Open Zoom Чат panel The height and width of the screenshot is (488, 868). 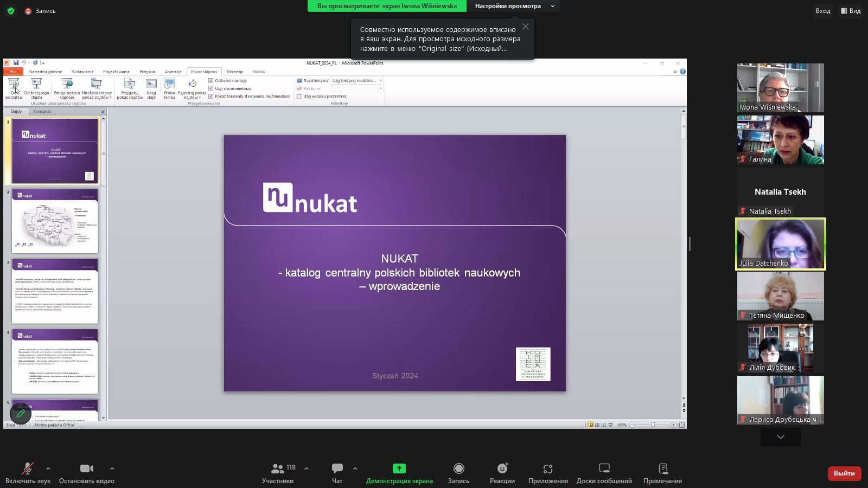point(337,473)
